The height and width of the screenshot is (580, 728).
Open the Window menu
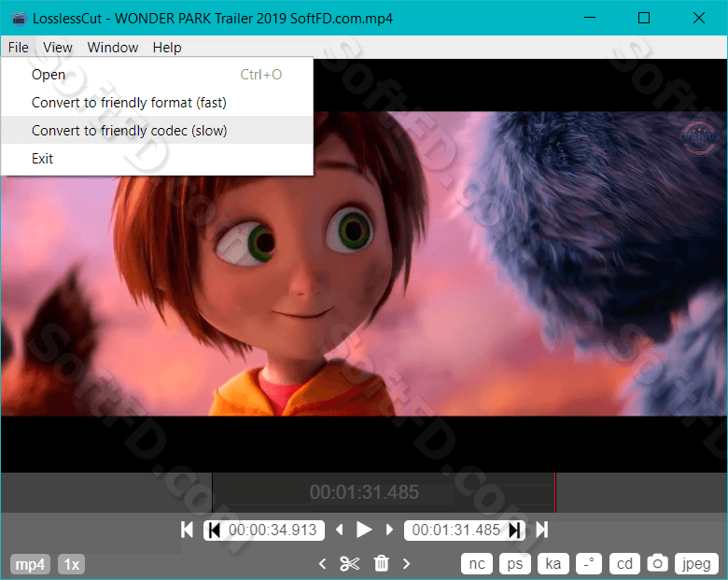(113, 48)
